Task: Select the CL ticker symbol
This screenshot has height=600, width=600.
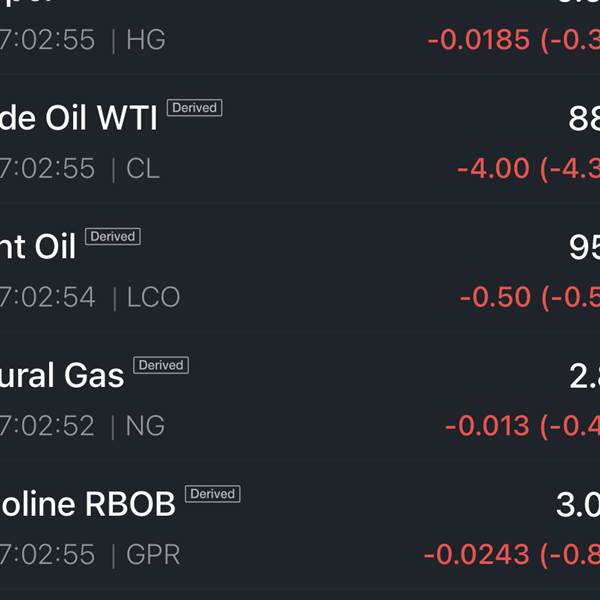Action: (143, 168)
